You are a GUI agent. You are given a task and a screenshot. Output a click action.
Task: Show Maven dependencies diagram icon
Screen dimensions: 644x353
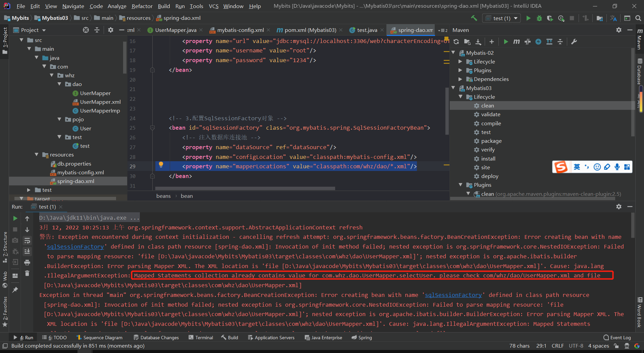(x=549, y=42)
